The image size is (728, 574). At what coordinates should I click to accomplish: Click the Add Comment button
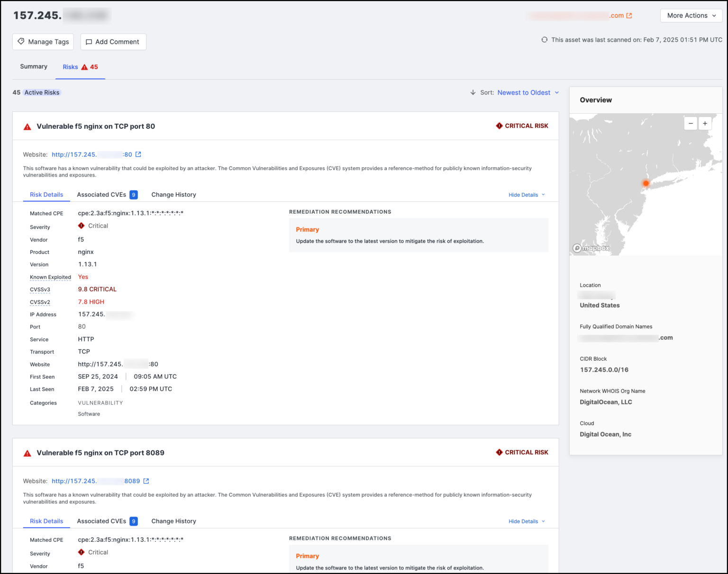(113, 42)
